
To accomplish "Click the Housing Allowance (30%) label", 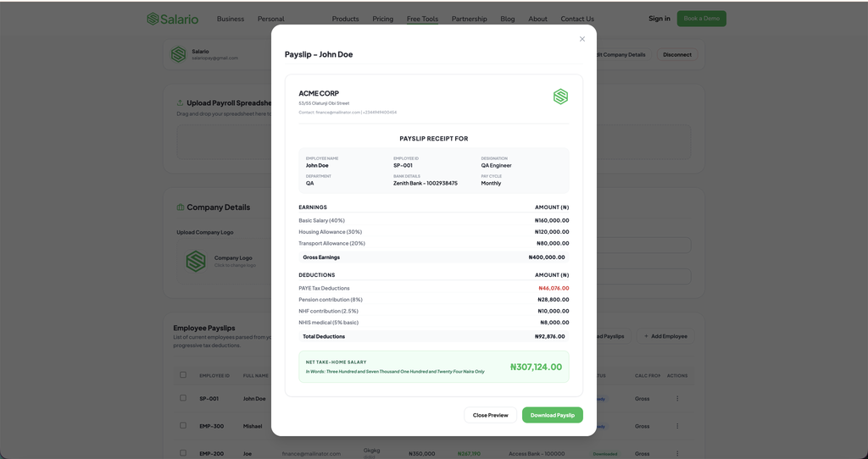I will pos(330,232).
